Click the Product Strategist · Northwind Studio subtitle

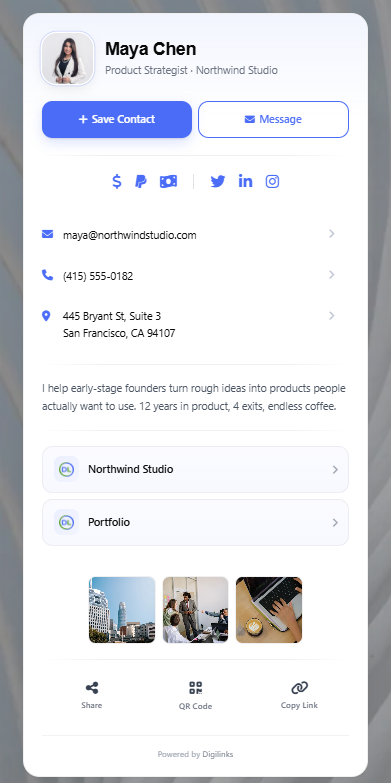click(x=191, y=70)
